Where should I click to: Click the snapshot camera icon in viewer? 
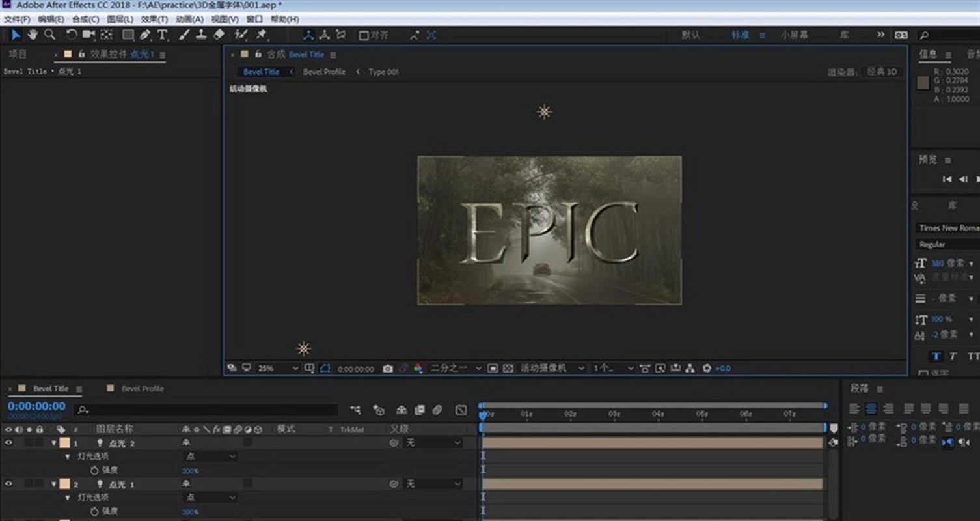coord(388,369)
